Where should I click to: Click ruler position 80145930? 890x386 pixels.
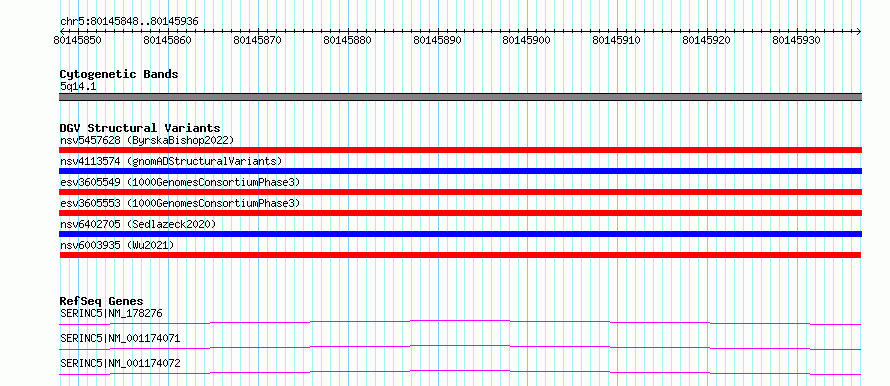796,40
